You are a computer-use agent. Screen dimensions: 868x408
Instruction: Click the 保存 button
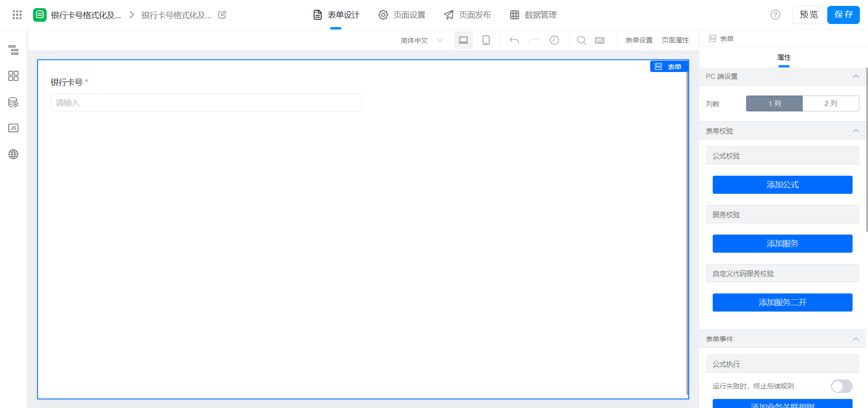[x=844, y=15]
